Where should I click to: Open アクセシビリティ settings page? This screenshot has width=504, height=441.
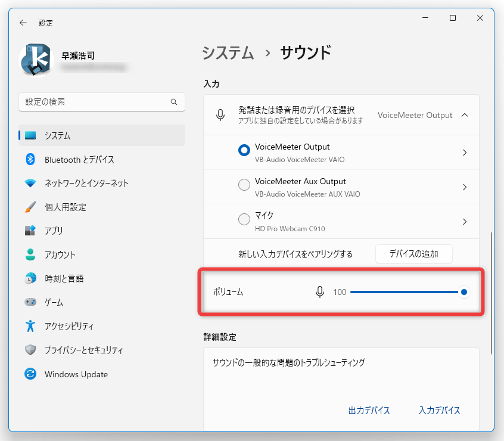pos(101,326)
